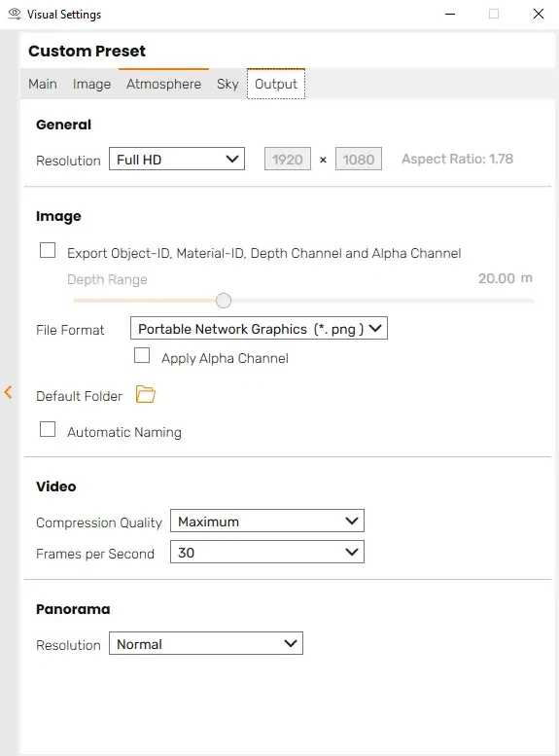Click the Visual Settings eye icon in title bar
Viewport: 559px width, 756px height.
click(15, 14)
